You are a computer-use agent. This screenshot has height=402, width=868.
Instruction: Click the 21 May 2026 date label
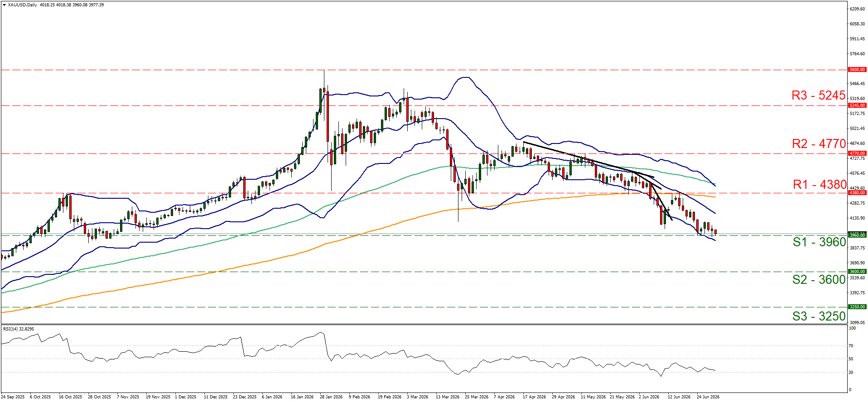[622, 397]
